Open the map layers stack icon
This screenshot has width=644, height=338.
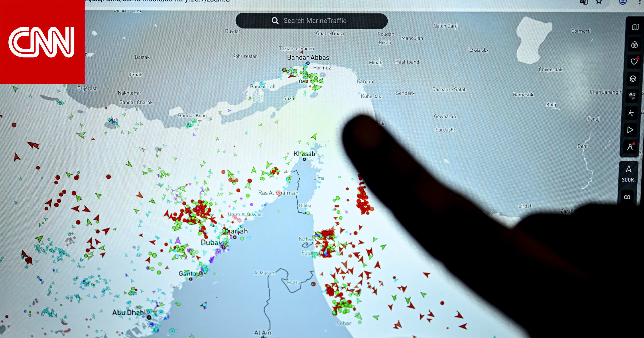pyautogui.click(x=633, y=79)
